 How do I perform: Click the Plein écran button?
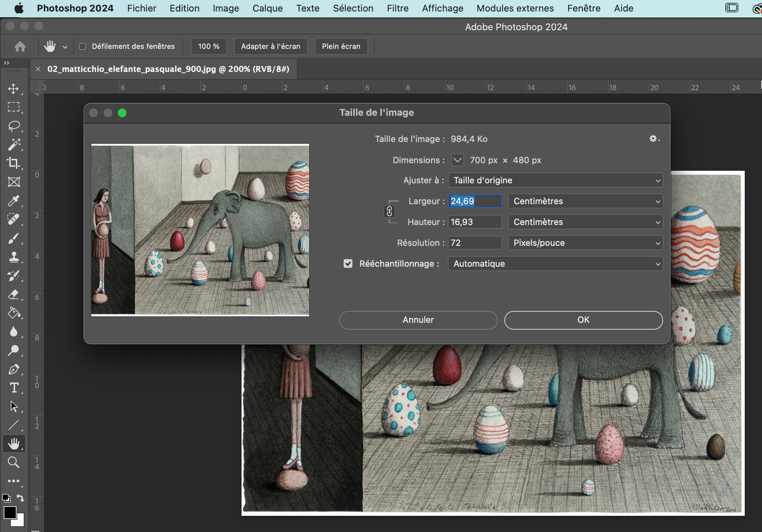pyautogui.click(x=341, y=46)
